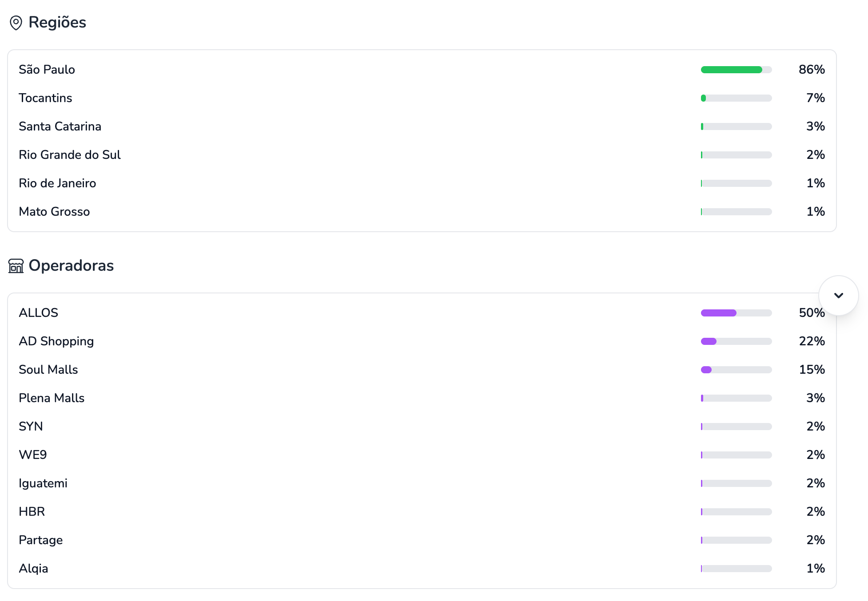The image size is (868, 601).
Task: Choose the Partage operator entry
Action: pos(41,540)
